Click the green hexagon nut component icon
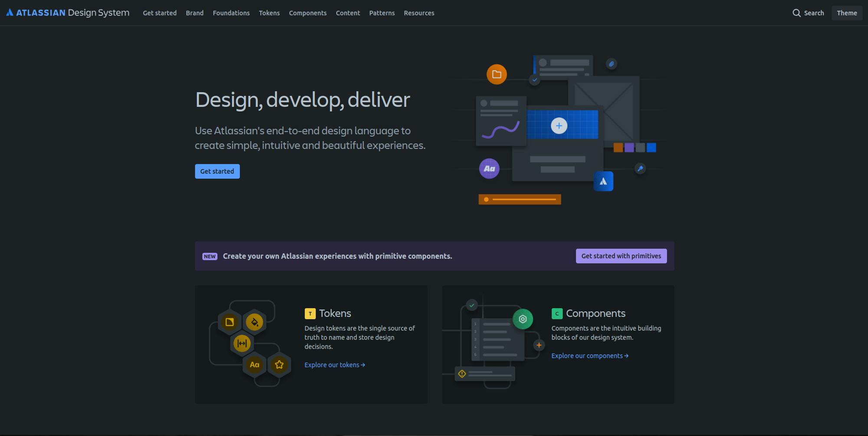This screenshot has width=868, height=436. (523, 319)
